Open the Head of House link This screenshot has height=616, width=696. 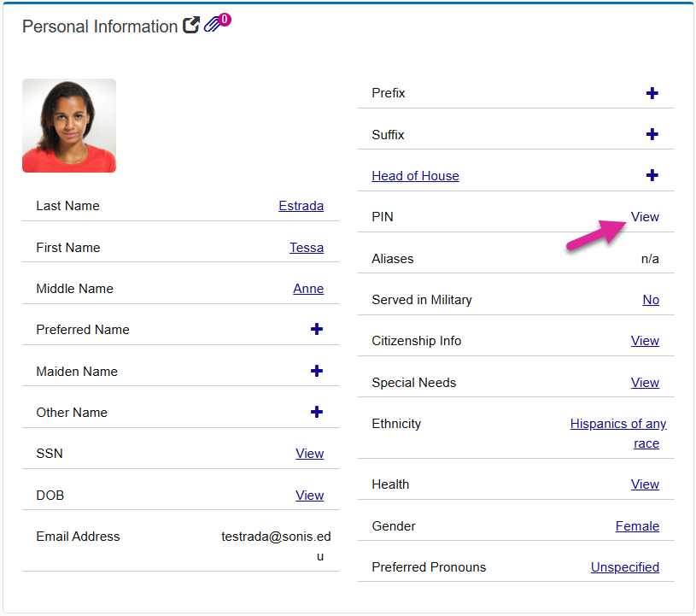pos(415,176)
